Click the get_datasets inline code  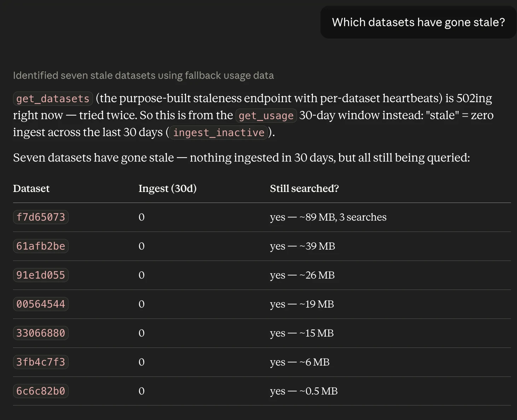coord(53,98)
